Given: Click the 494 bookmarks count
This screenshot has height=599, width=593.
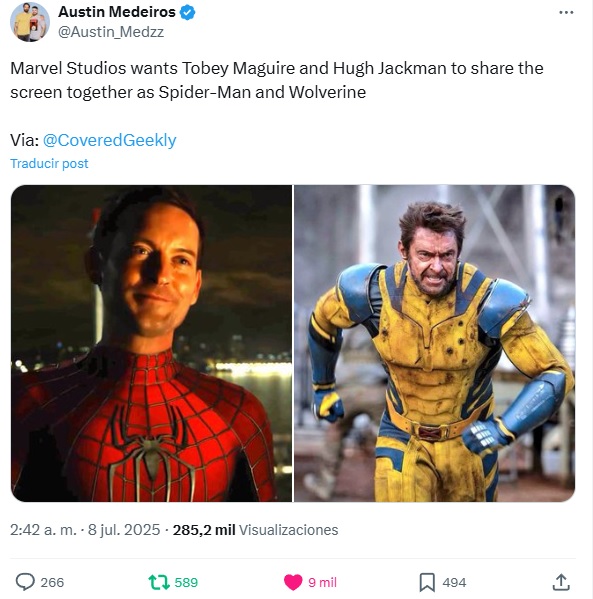Looking at the screenshot, I should (x=454, y=583).
